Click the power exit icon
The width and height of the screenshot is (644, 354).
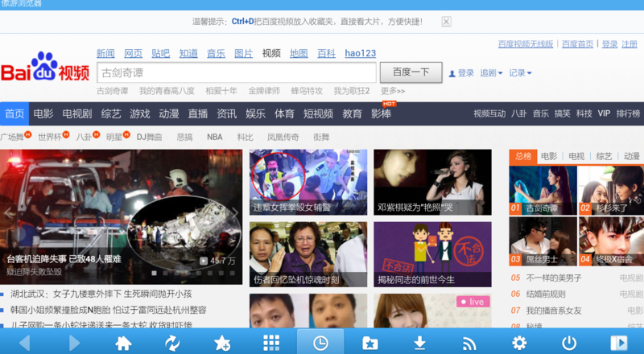(568, 343)
